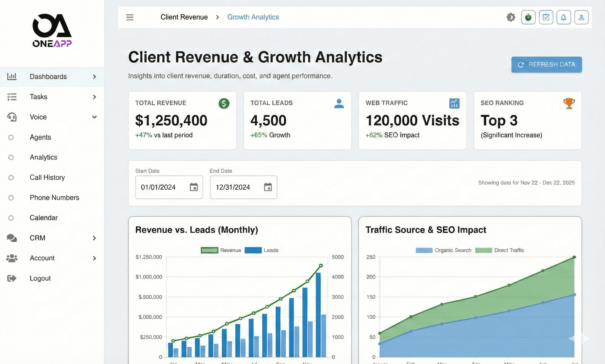This screenshot has height=364, width=605.
Task: Open the tasks clipboard icon in the header
Action: click(546, 17)
